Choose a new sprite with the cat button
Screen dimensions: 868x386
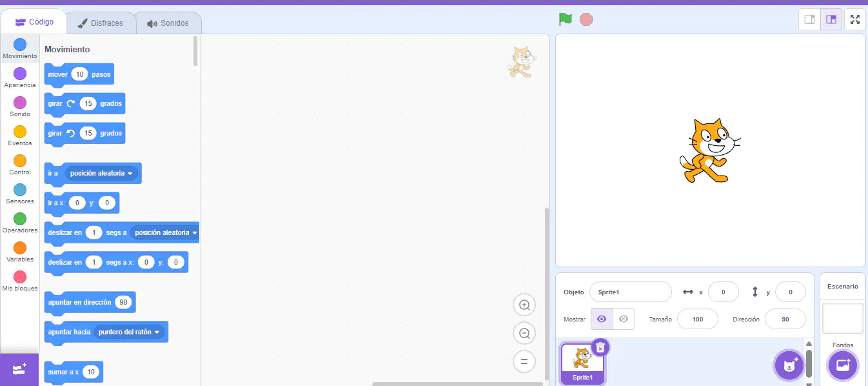tap(789, 365)
